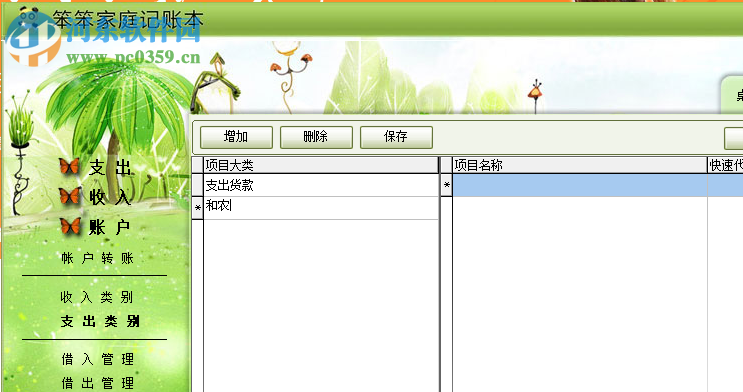
Task: Click the panda logo in title bar
Action: (29, 19)
